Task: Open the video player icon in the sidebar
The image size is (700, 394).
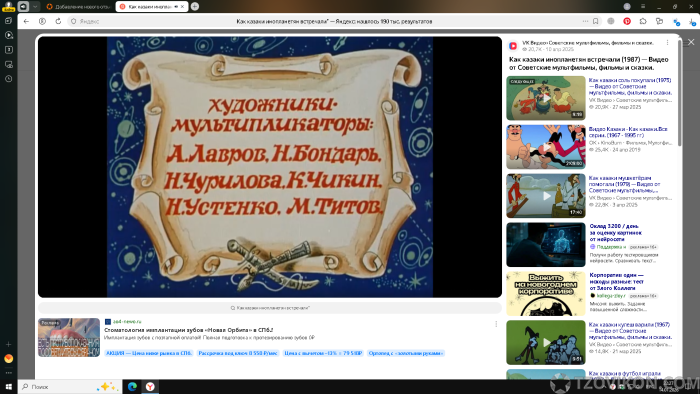Action: click(8, 35)
